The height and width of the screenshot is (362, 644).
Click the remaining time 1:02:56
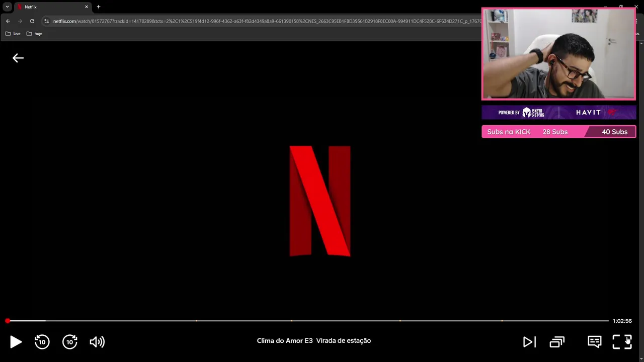[622, 321]
